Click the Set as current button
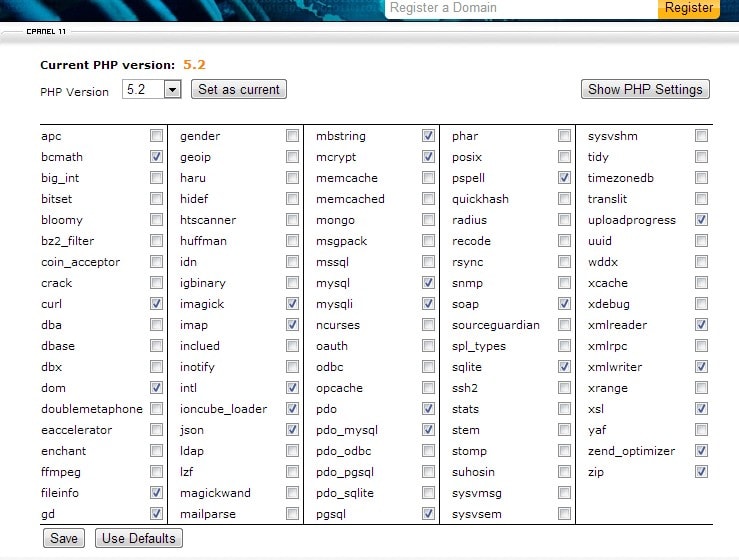Screen dimensions: 739x560 (239, 89)
